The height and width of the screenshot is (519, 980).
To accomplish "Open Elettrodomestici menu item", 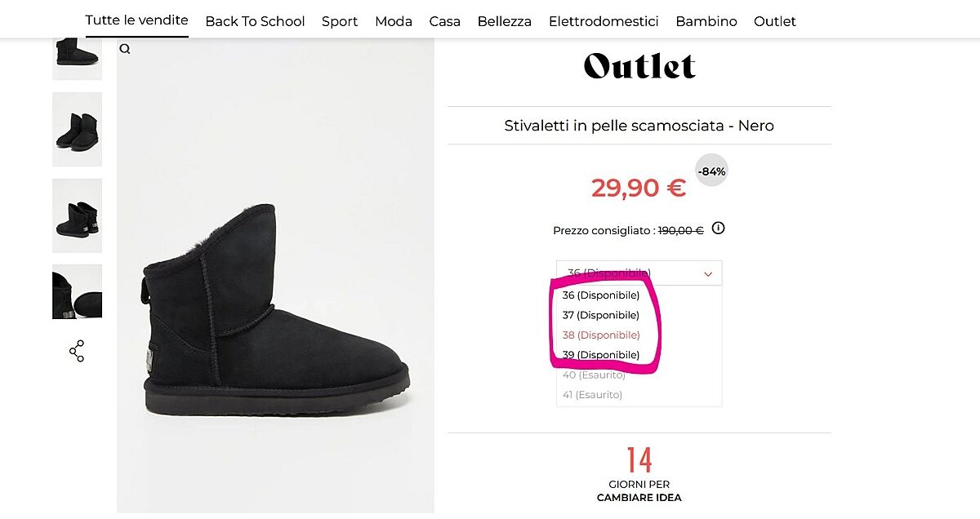I will tap(604, 21).
